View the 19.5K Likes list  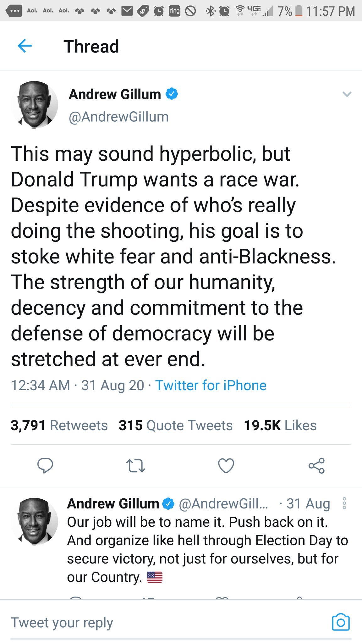280,425
